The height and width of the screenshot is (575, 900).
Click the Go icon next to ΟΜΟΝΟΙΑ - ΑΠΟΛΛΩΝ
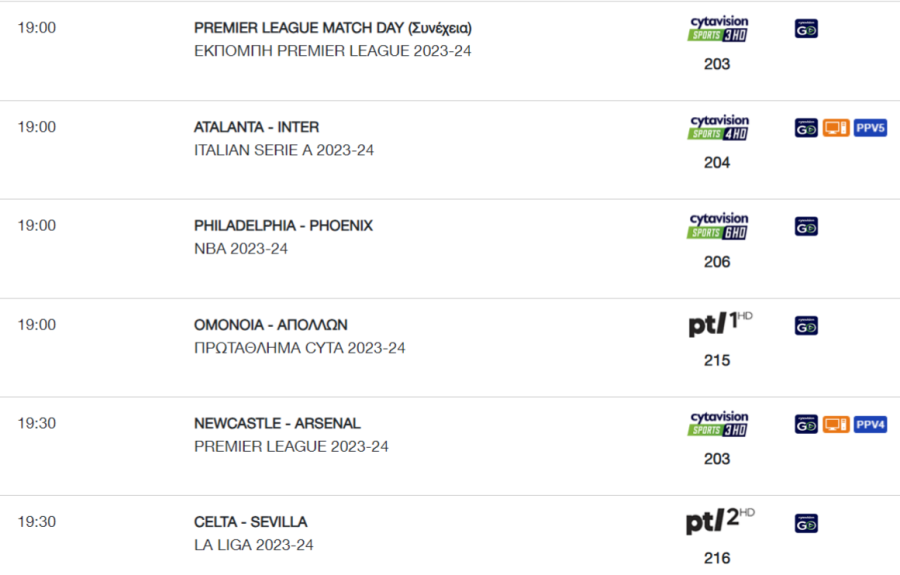coord(806,326)
